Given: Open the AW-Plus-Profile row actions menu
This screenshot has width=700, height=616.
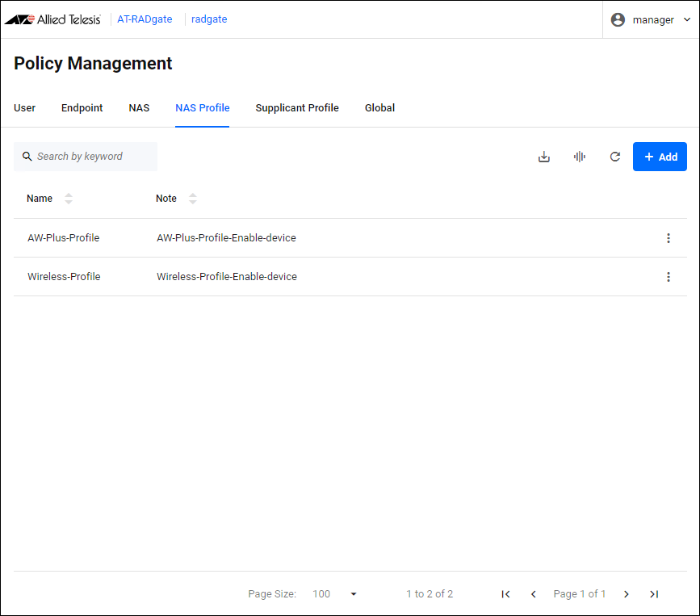Looking at the screenshot, I should coord(668,238).
